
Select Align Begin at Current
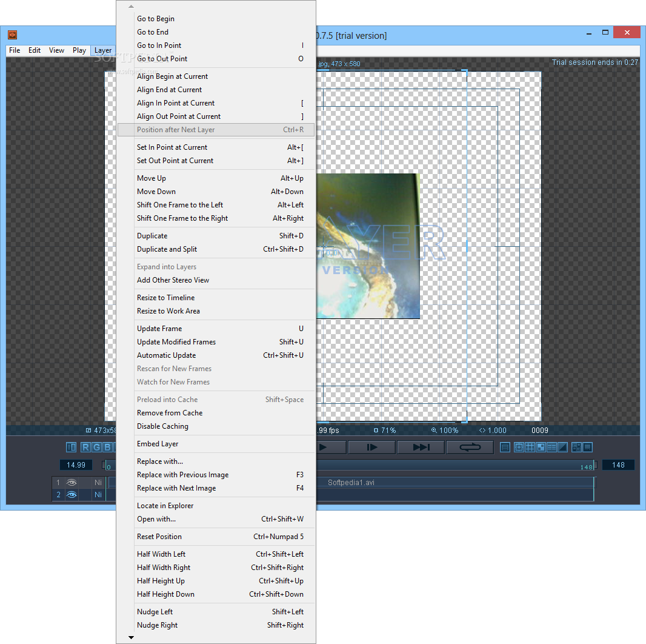tap(216, 76)
